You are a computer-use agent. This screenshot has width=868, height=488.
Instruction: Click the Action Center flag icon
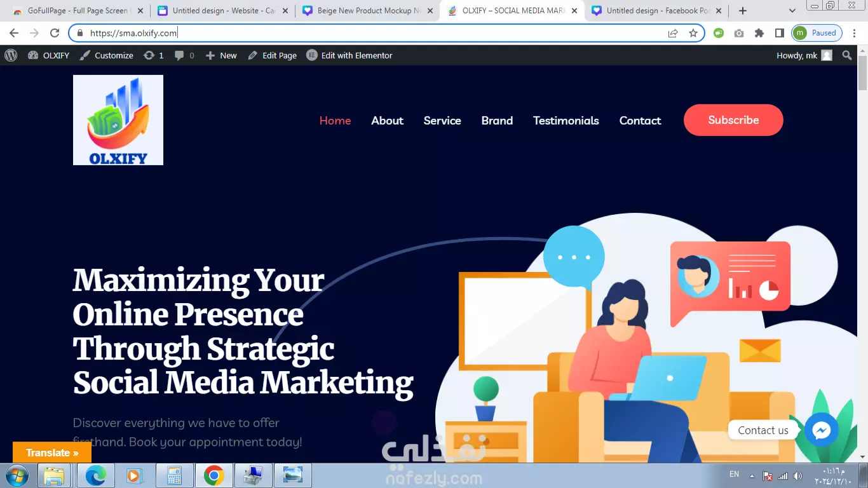pos(768,476)
